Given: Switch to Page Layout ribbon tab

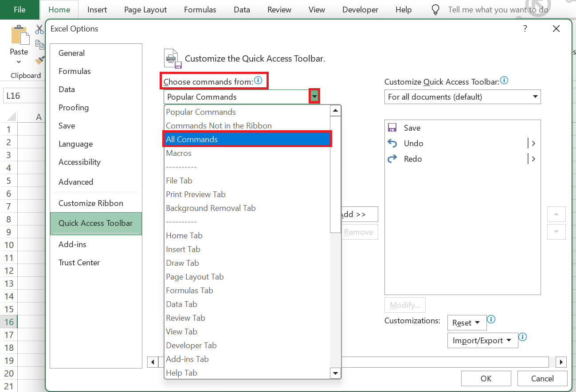Looking at the screenshot, I should coord(145,9).
